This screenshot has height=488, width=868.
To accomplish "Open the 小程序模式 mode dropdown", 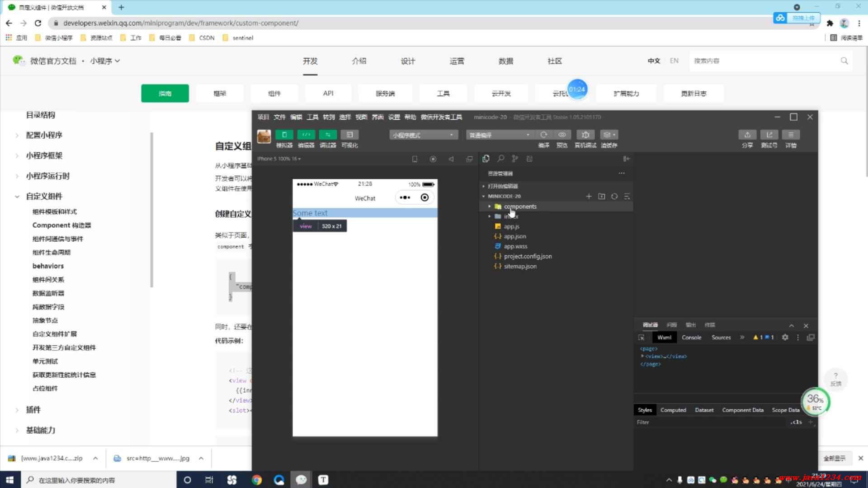I will pos(424,135).
